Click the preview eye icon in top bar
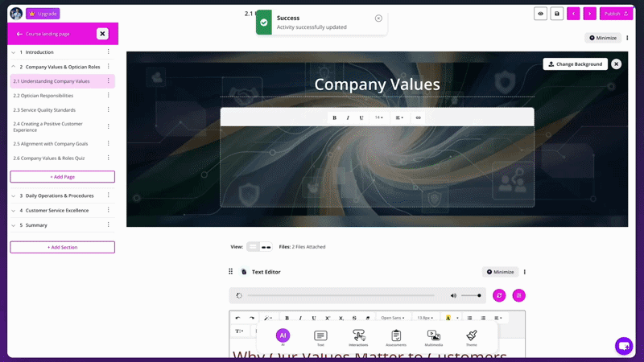Image resolution: width=644 pixels, height=362 pixels. [x=540, y=14]
